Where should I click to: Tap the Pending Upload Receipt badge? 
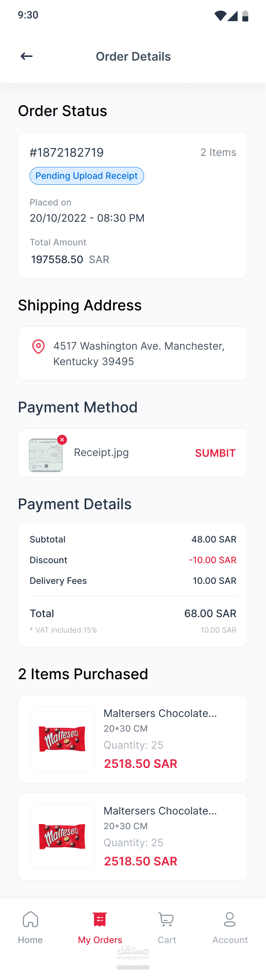pos(87,176)
